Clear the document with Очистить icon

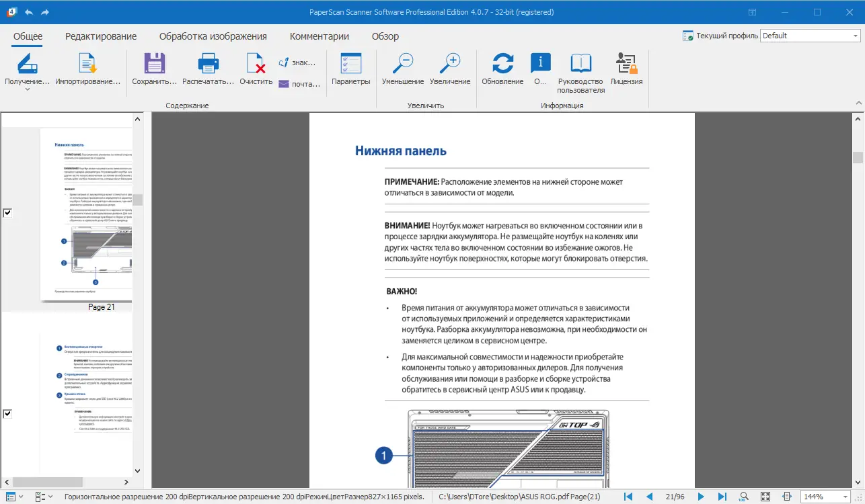click(x=256, y=64)
